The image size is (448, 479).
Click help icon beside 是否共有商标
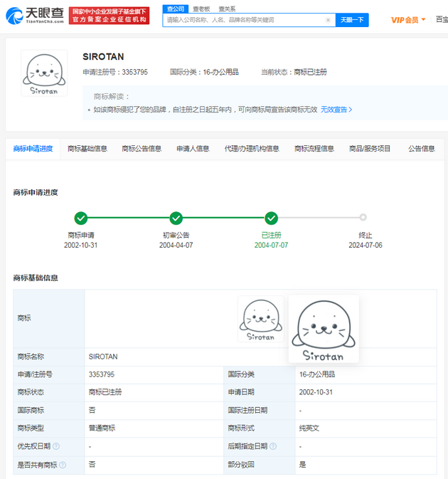click(x=63, y=465)
